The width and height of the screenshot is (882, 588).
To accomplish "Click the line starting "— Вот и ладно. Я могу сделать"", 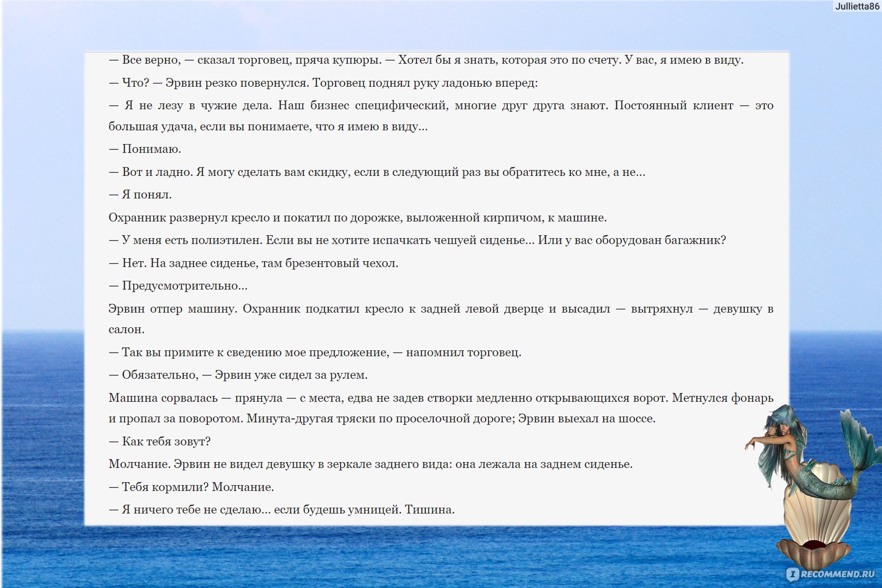I will click(377, 172).
